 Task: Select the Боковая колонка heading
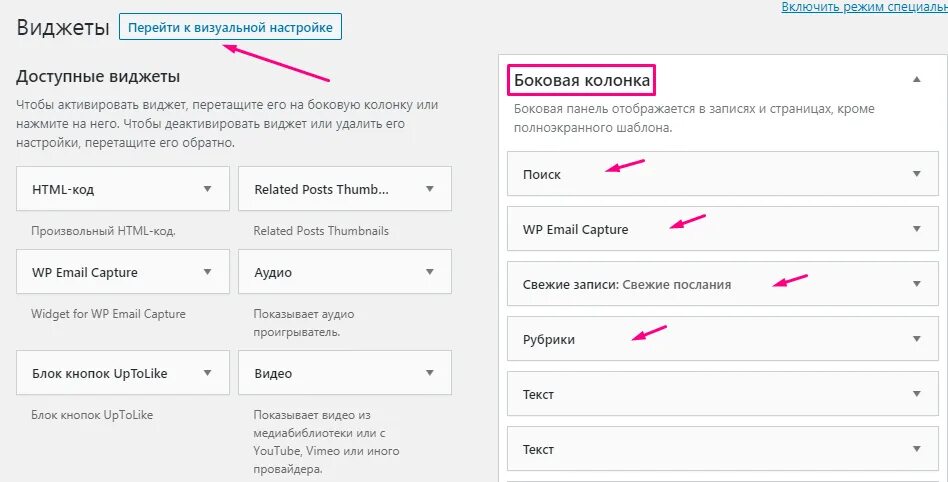pyautogui.click(x=582, y=79)
